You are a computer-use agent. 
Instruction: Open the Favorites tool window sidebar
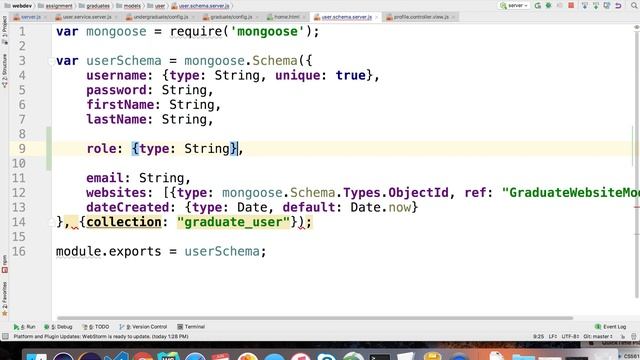pyautogui.click(x=4, y=299)
